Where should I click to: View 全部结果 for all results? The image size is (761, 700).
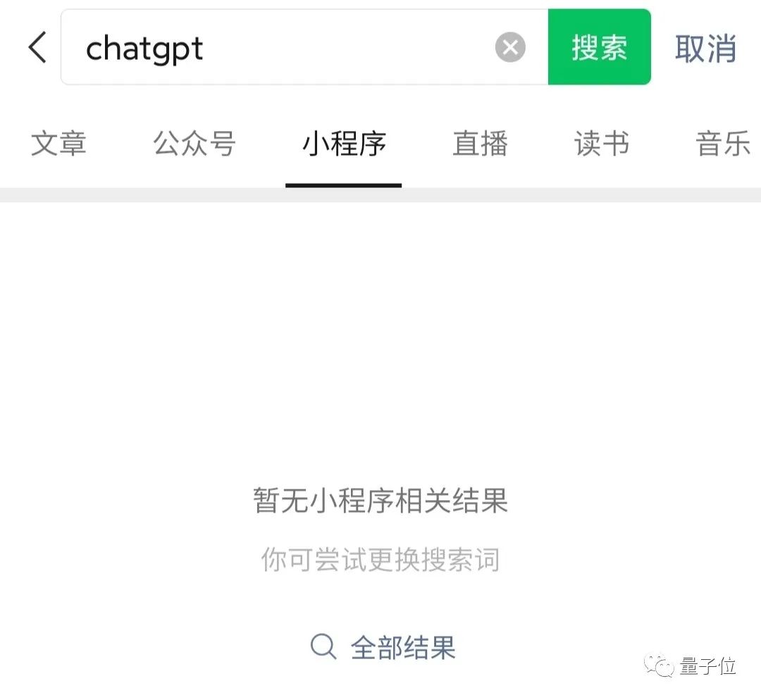coord(403,647)
